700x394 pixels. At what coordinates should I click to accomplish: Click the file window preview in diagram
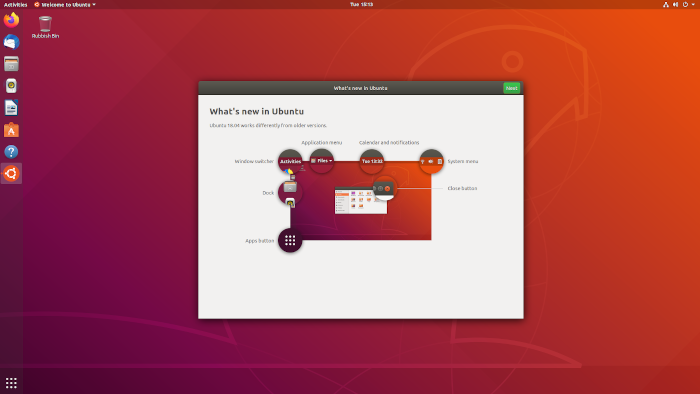point(361,201)
